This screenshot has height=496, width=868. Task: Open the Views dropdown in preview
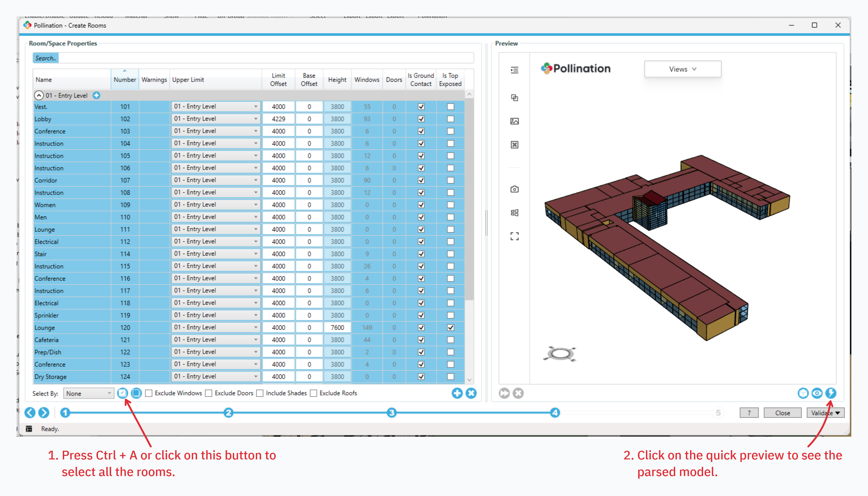(x=683, y=69)
